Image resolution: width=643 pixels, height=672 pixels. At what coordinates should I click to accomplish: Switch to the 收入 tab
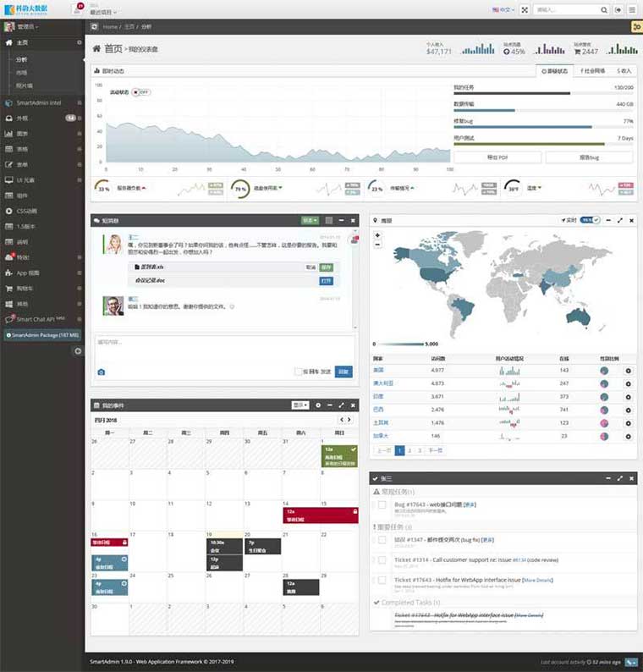pos(624,71)
